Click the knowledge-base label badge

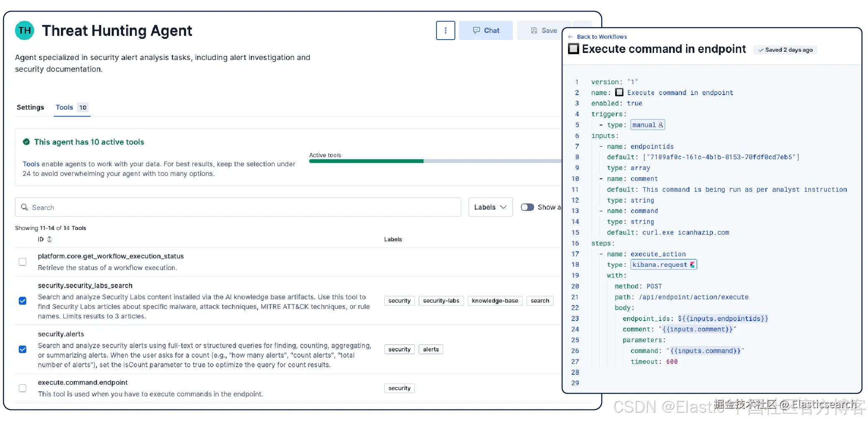click(495, 301)
